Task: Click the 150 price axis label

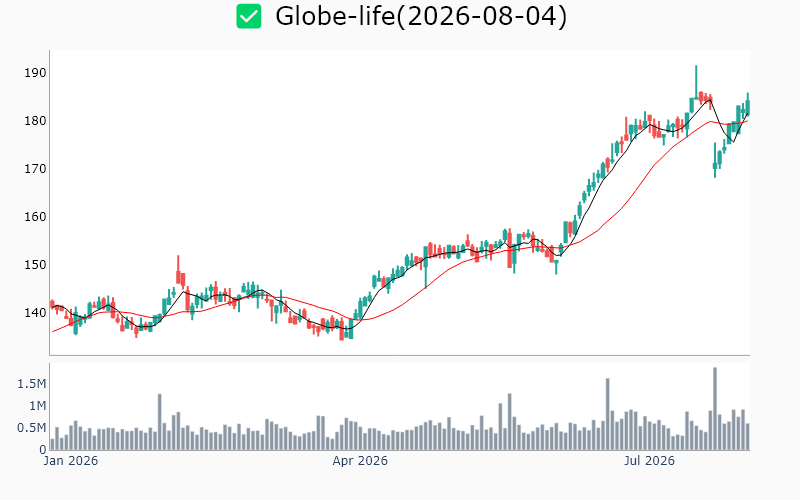Action: (35, 265)
